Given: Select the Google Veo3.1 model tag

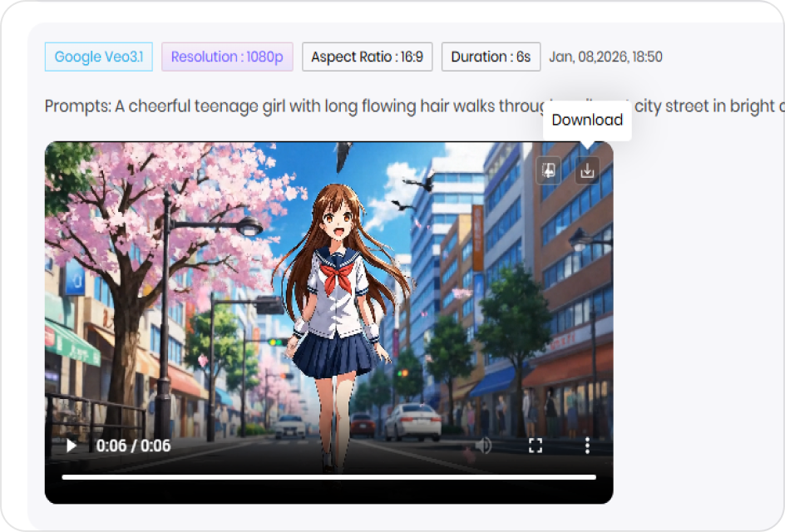Looking at the screenshot, I should (98, 57).
